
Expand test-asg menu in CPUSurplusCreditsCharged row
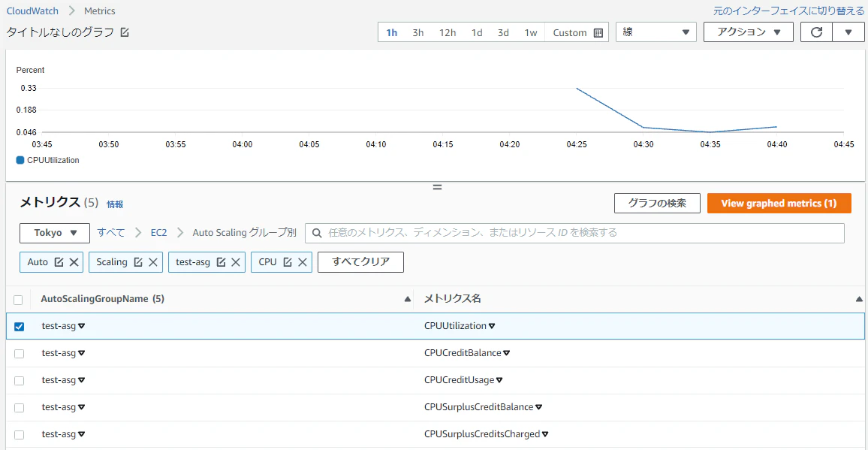coord(81,434)
